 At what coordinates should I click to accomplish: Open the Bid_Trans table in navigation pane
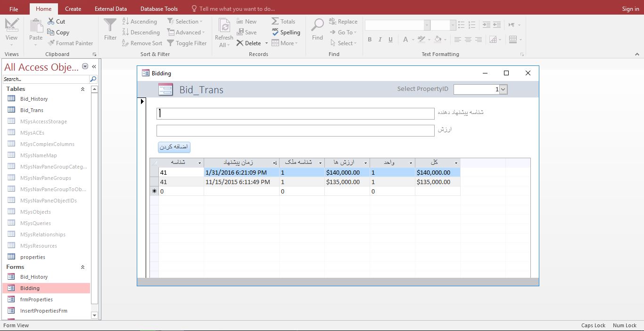[32, 110]
